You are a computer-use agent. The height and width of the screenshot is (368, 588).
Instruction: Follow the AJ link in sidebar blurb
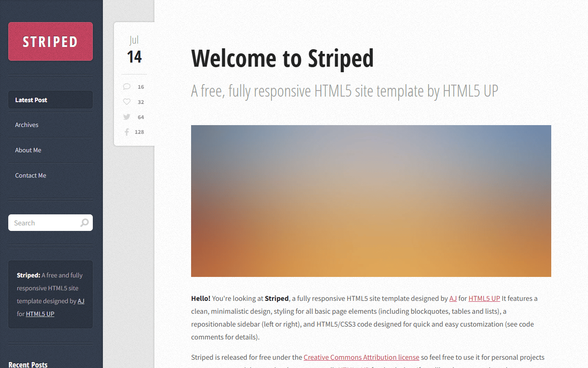[81, 301]
